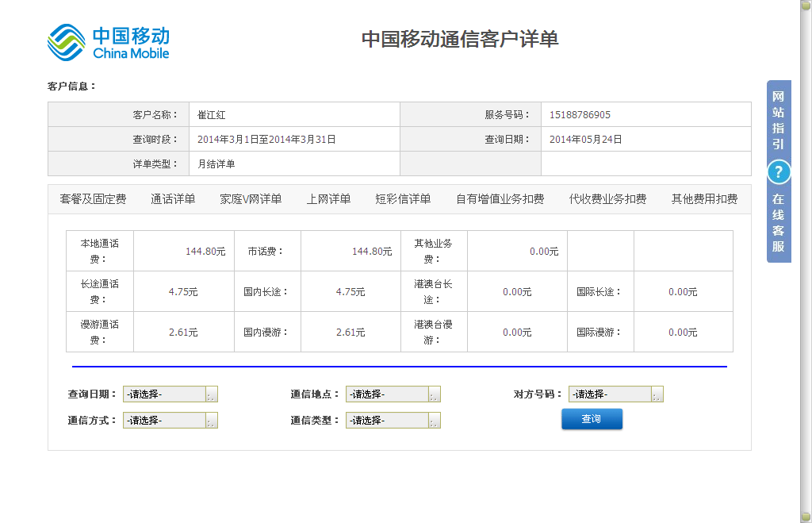Switch to the 通话详单 tab
This screenshot has height=523, width=812.
click(x=173, y=199)
